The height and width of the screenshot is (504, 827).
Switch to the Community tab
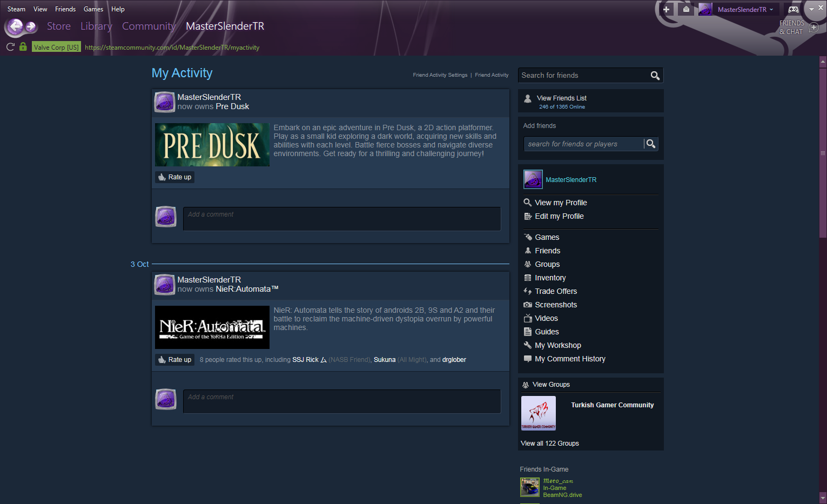tap(149, 26)
